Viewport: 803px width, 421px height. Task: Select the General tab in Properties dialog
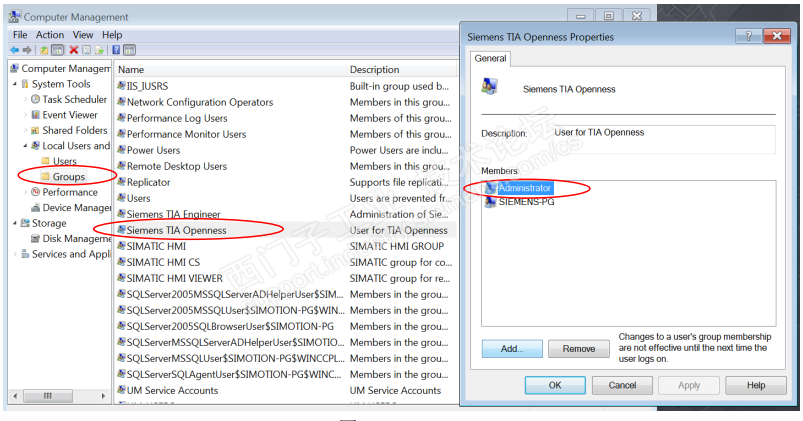490,58
